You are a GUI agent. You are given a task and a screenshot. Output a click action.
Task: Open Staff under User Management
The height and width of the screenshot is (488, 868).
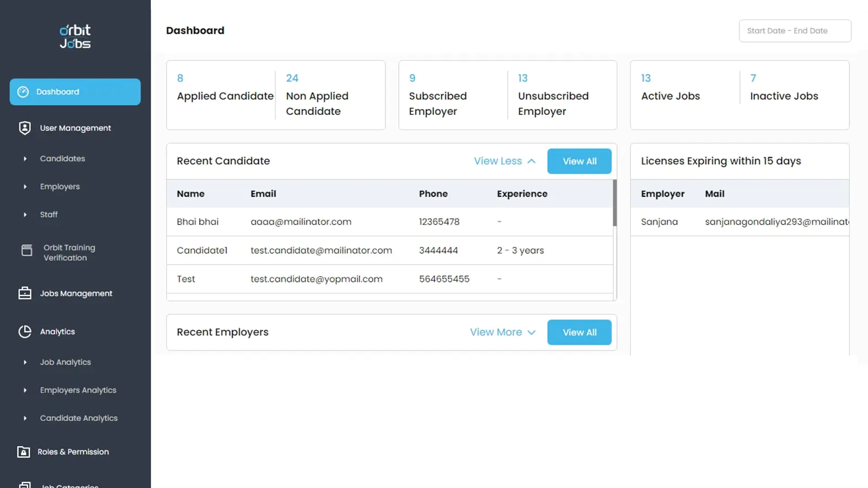[49, 215]
